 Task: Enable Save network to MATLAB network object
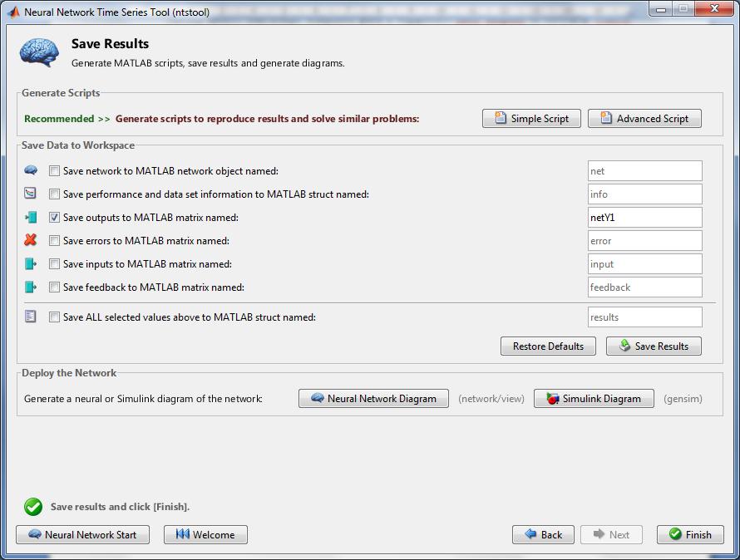[54, 171]
